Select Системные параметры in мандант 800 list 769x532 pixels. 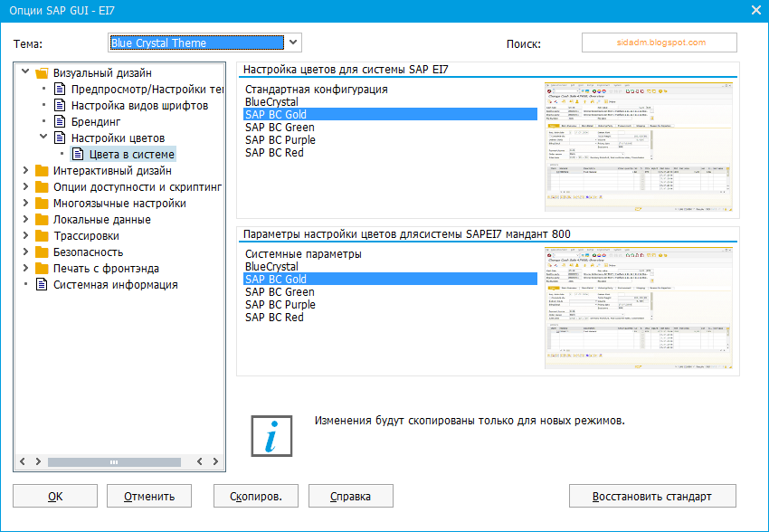point(303,254)
